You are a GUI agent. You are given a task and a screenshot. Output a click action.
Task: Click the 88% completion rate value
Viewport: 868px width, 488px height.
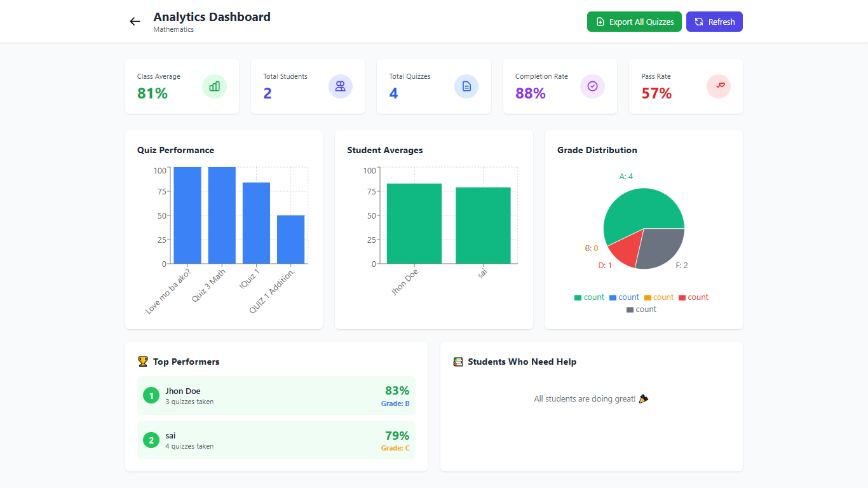click(x=531, y=93)
